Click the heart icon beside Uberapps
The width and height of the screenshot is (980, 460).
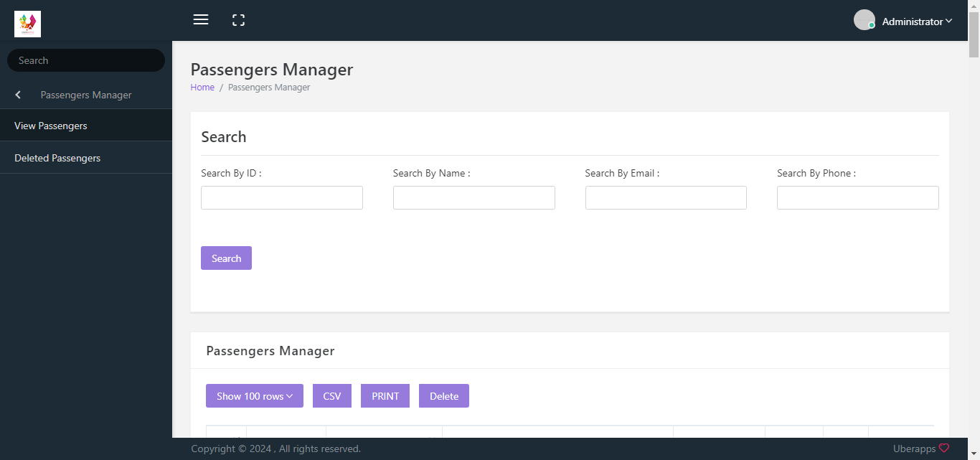(x=944, y=448)
